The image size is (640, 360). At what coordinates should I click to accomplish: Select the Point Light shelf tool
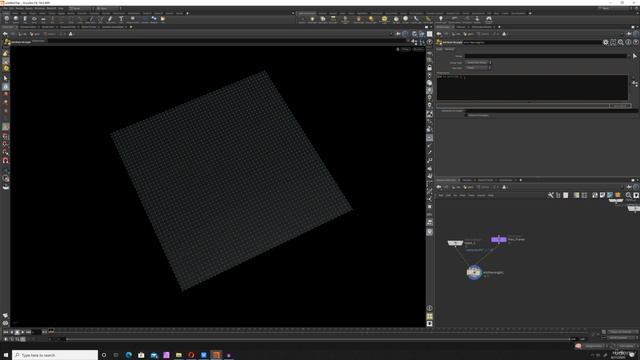[x=312, y=19]
